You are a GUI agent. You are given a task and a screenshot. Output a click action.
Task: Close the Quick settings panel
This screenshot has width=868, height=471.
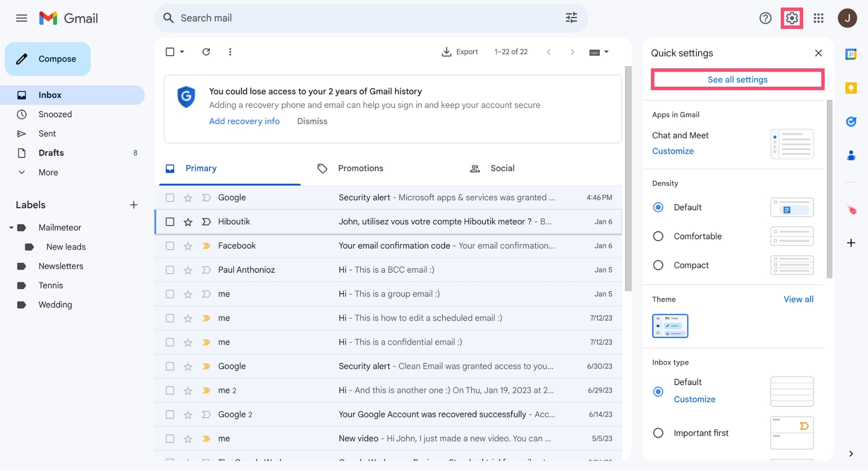tap(818, 53)
